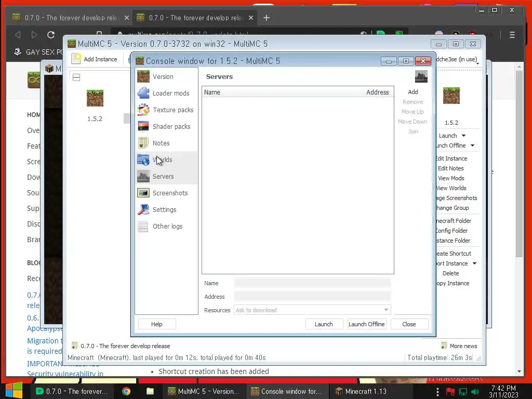Click Edit Notes in MultiMC panel
532x399 pixels.
(x=451, y=168)
